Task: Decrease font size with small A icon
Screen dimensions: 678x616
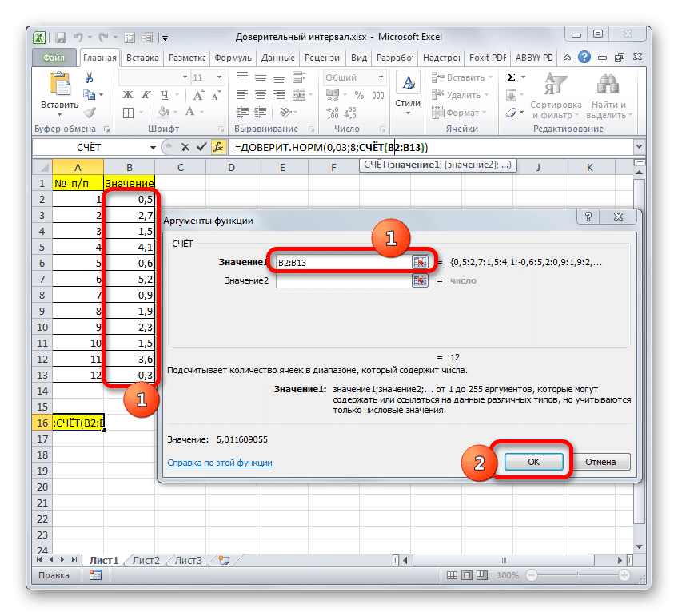Action: (x=216, y=95)
